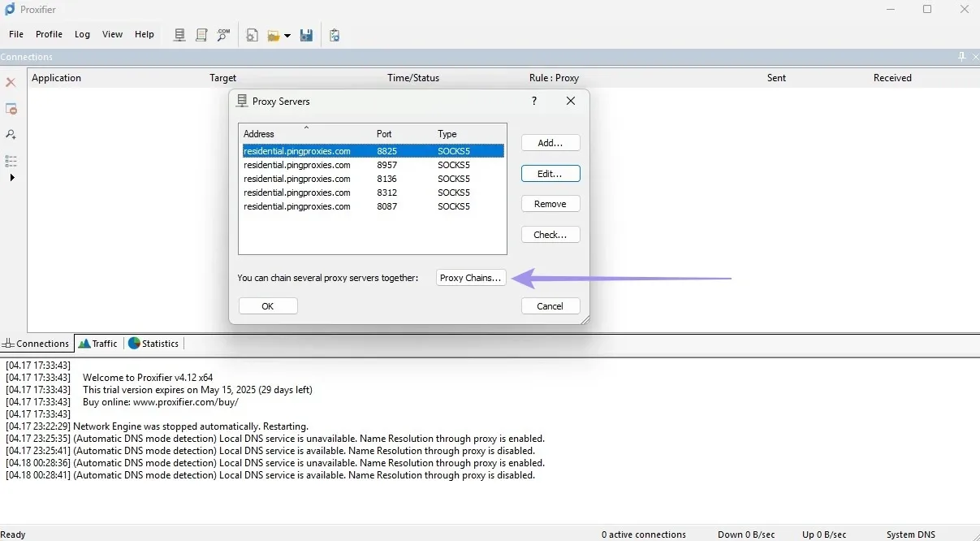
Task: Open the Help menu
Action: [145, 34]
